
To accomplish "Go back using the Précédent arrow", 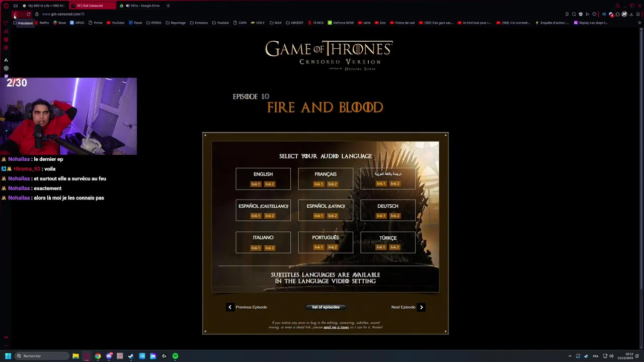I will point(16,14).
